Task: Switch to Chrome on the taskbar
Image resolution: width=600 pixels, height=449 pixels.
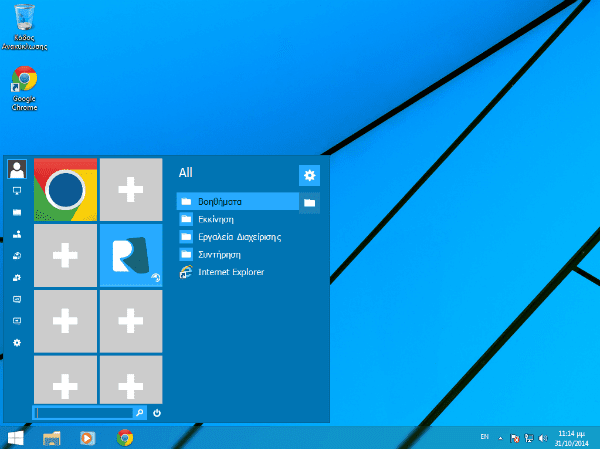Action: pos(125,438)
